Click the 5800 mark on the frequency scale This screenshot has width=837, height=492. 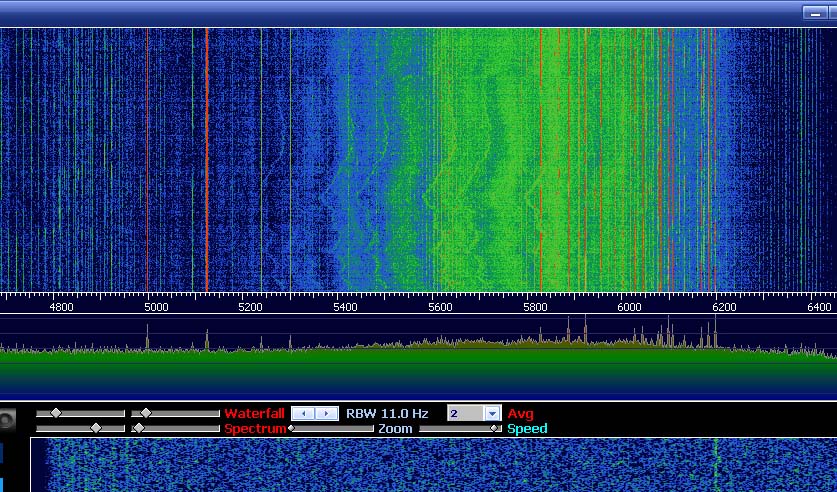point(535,307)
